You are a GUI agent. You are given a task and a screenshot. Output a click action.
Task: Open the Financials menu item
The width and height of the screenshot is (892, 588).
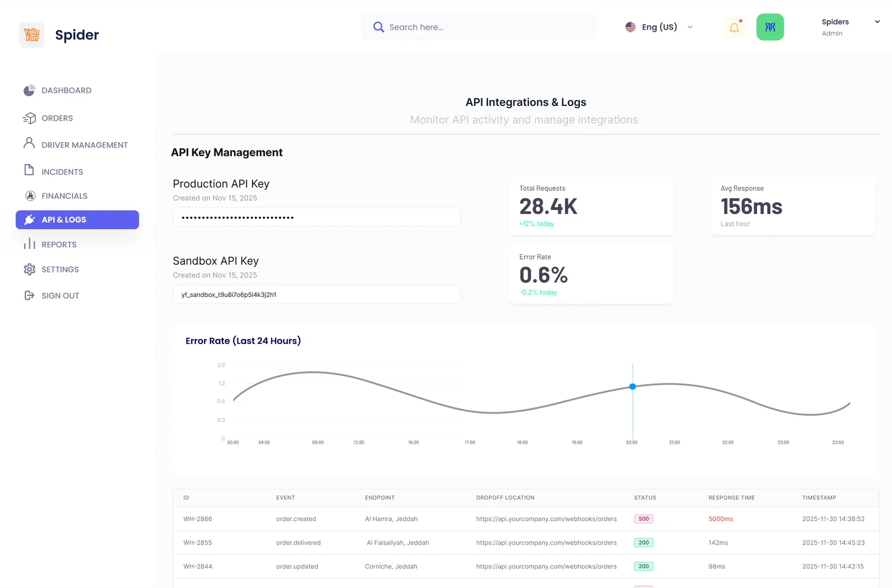click(64, 196)
